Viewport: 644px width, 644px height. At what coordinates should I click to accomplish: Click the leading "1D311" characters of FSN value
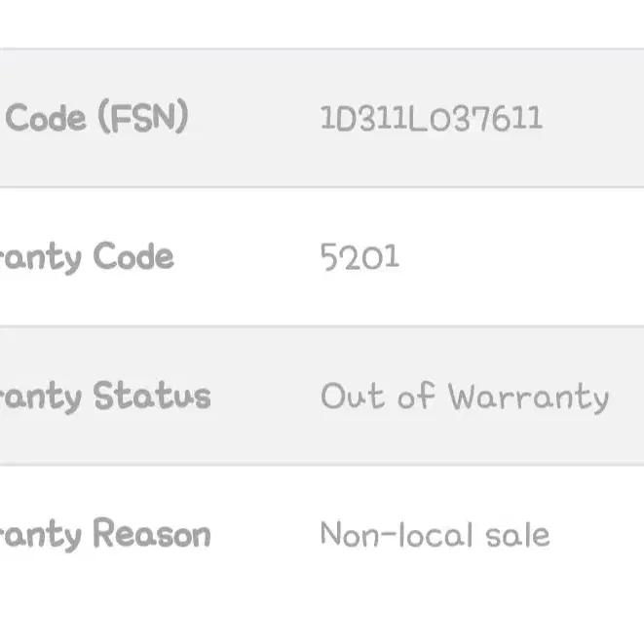click(363, 118)
